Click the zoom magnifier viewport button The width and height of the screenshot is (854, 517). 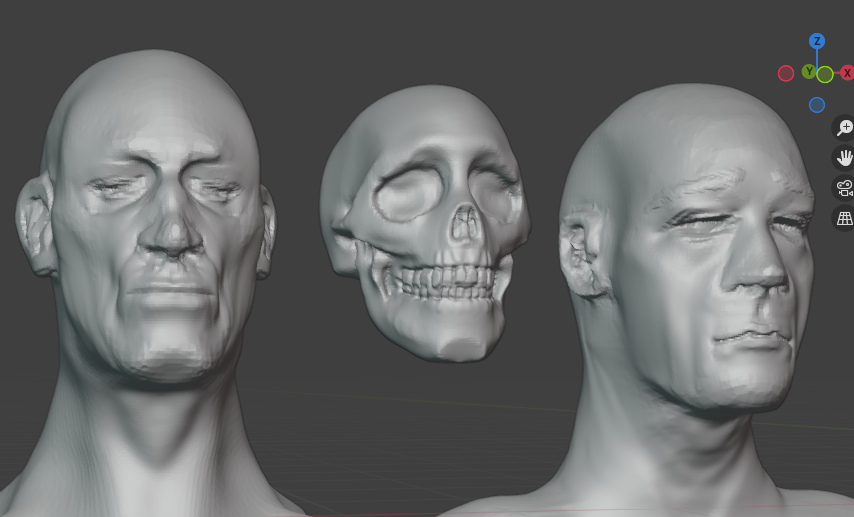point(844,128)
